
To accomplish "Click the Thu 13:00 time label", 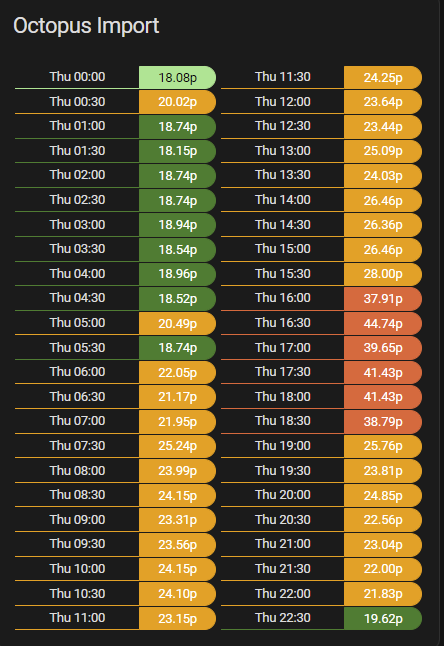I will click(x=283, y=151).
